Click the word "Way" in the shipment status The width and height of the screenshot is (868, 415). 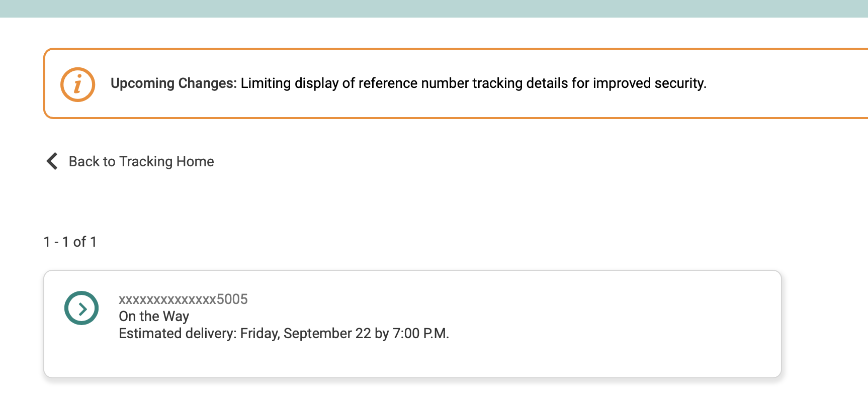pos(176,317)
